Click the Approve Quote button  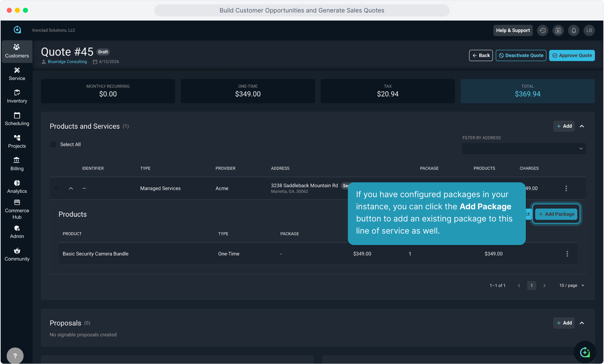tap(572, 56)
